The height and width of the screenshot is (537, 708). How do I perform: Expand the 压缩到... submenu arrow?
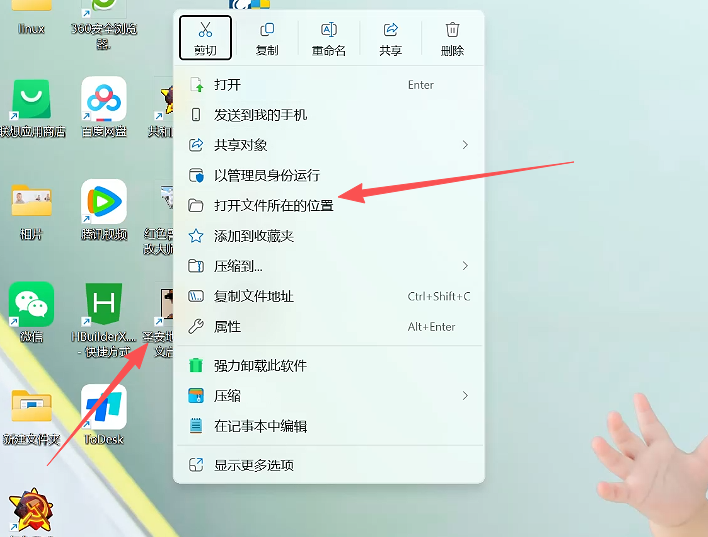(465, 266)
